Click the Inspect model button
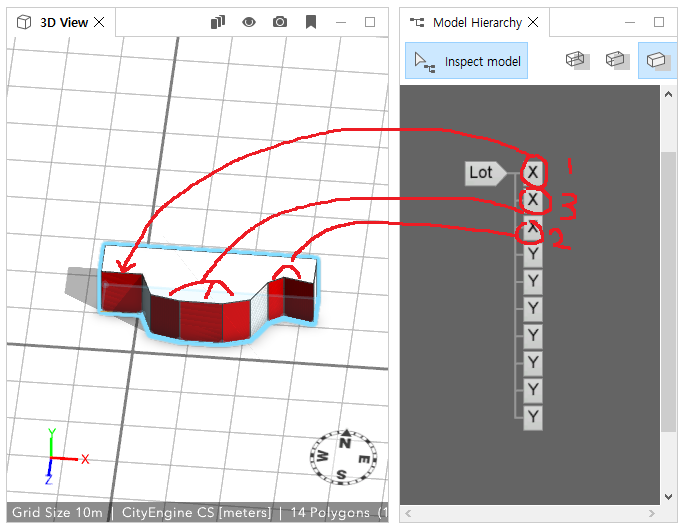 468,61
